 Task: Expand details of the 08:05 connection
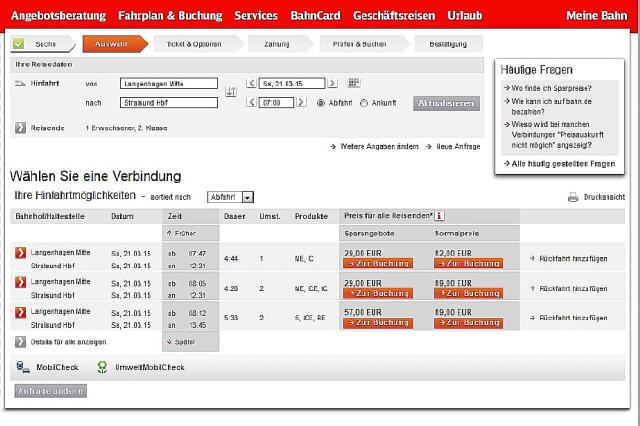point(20,282)
